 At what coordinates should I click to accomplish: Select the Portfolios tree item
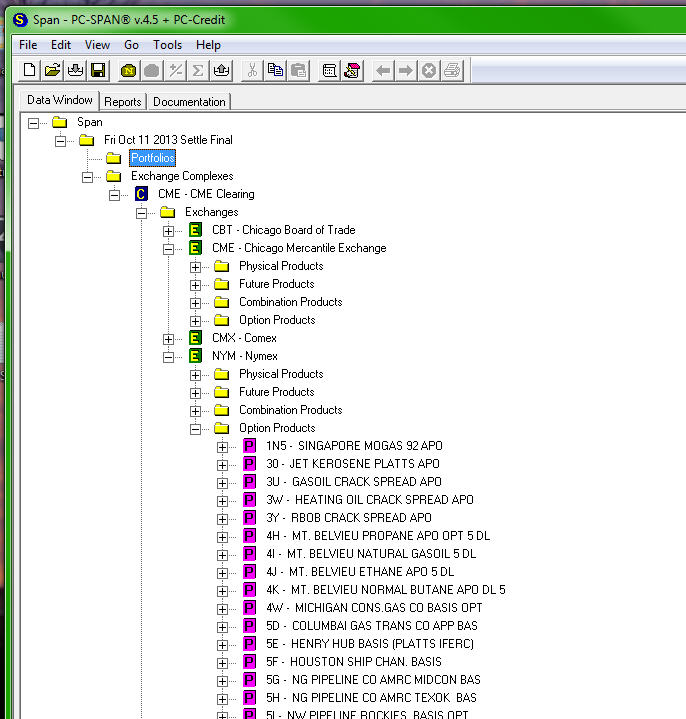tap(153, 158)
